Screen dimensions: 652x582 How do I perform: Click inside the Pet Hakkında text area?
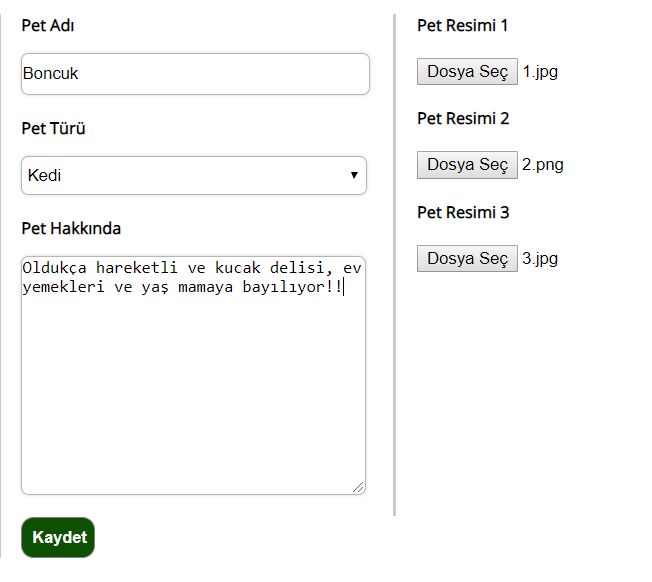tap(193, 375)
